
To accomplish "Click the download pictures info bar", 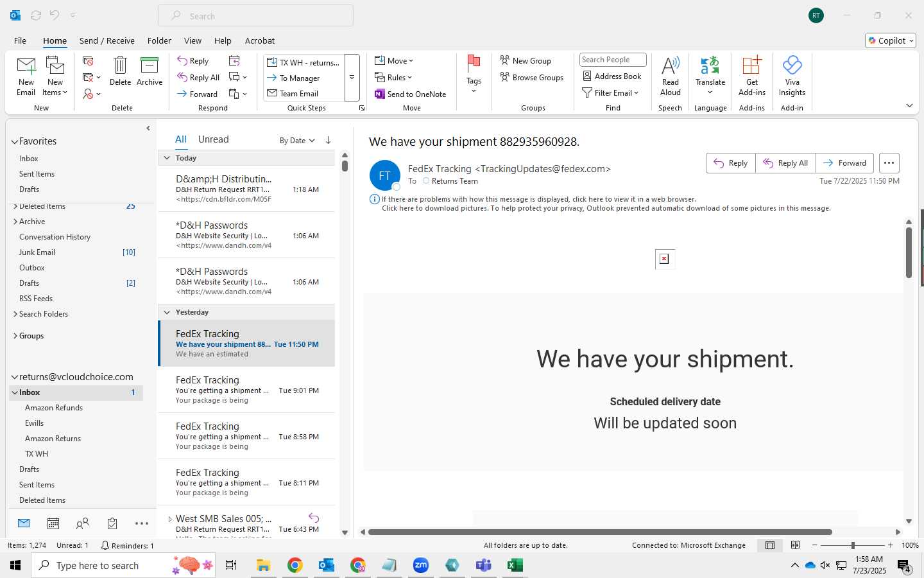I will 606,208.
